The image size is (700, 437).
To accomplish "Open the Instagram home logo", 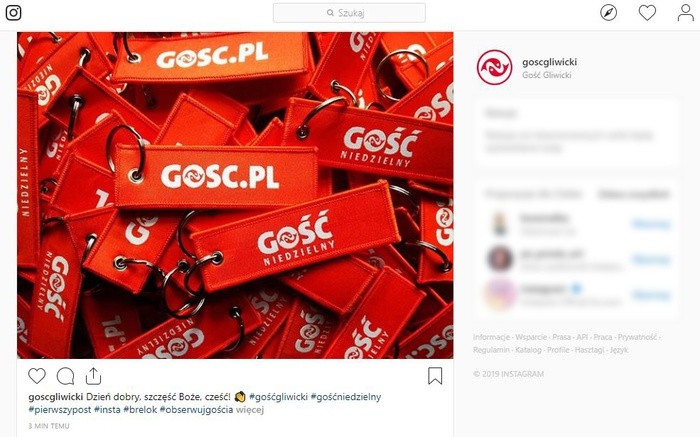I will 13,12.
